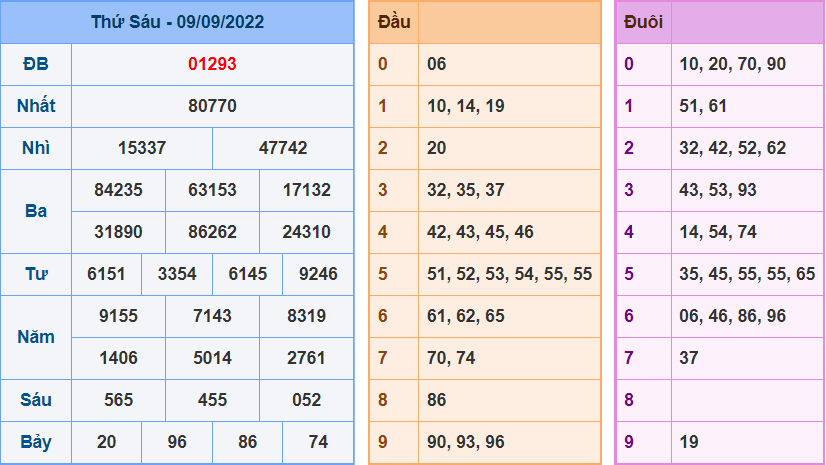Click the Ba number 31890

click(119, 232)
